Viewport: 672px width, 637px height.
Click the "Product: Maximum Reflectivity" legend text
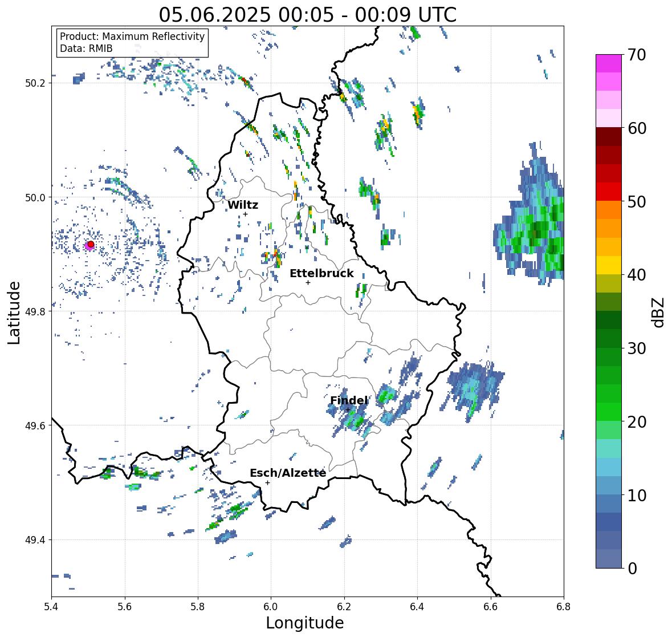coord(132,36)
